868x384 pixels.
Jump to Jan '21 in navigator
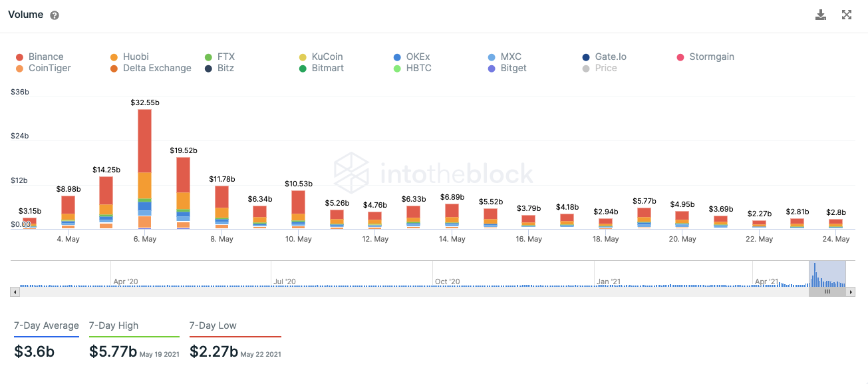point(609,282)
